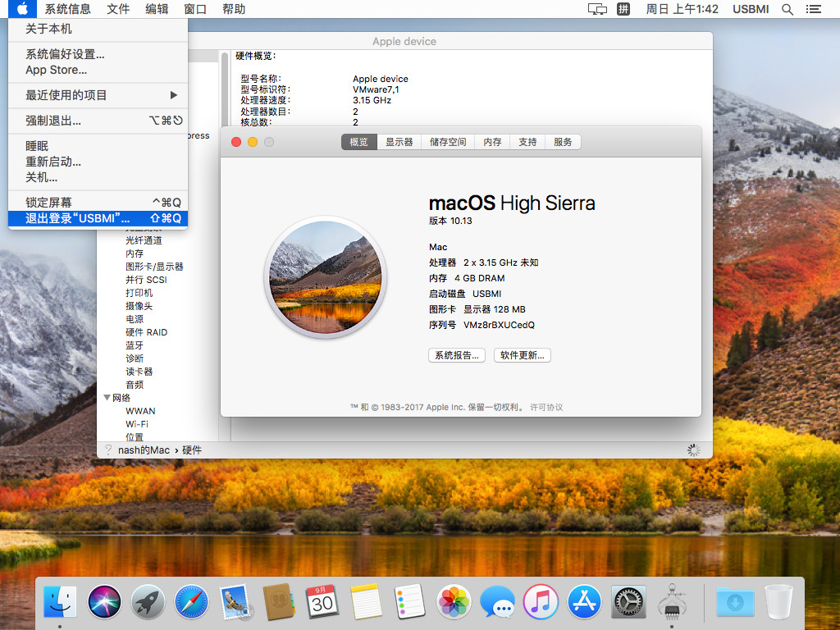
Task: Select 读卡器 in sidebar
Action: (139, 372)
